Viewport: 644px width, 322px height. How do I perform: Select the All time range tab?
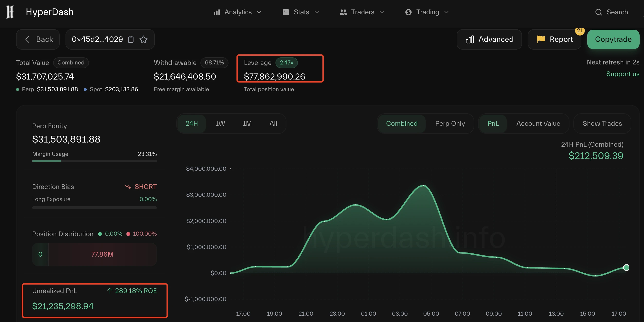[273, 123]
